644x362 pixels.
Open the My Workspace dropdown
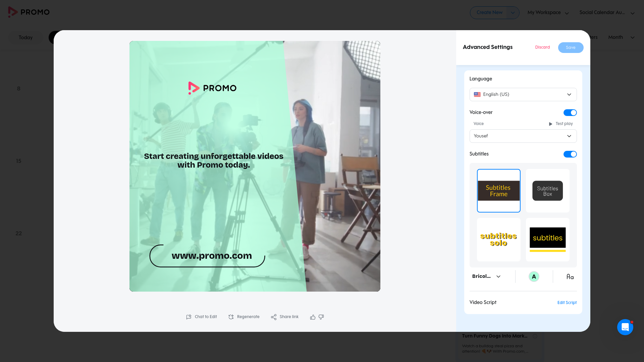pyautogui.click(x=548, y=13)
